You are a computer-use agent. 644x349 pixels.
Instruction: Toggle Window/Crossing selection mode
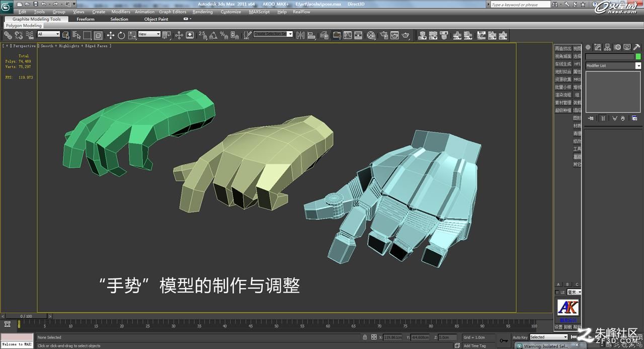click(98, 35)
